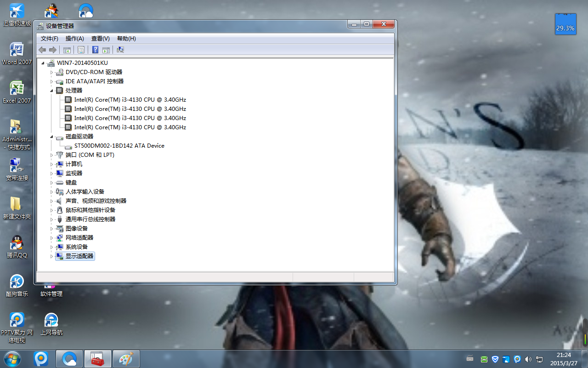Expand the 通用串行总线控制器 node
This screenshot has height=368, width=588.
point(51,219)
